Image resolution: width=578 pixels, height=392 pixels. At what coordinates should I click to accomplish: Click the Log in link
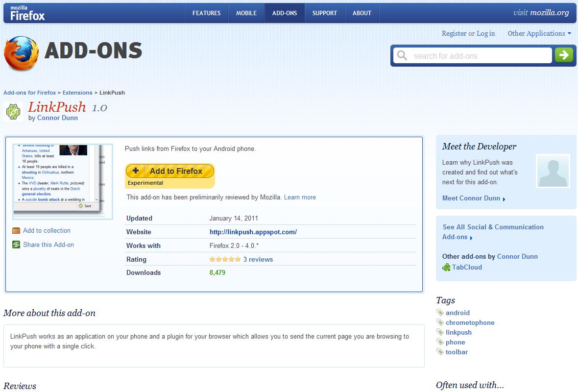tap(486, 33)
